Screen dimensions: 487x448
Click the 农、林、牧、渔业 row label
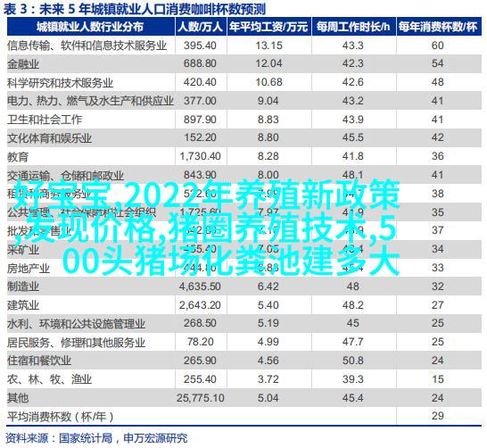point(49,379)
